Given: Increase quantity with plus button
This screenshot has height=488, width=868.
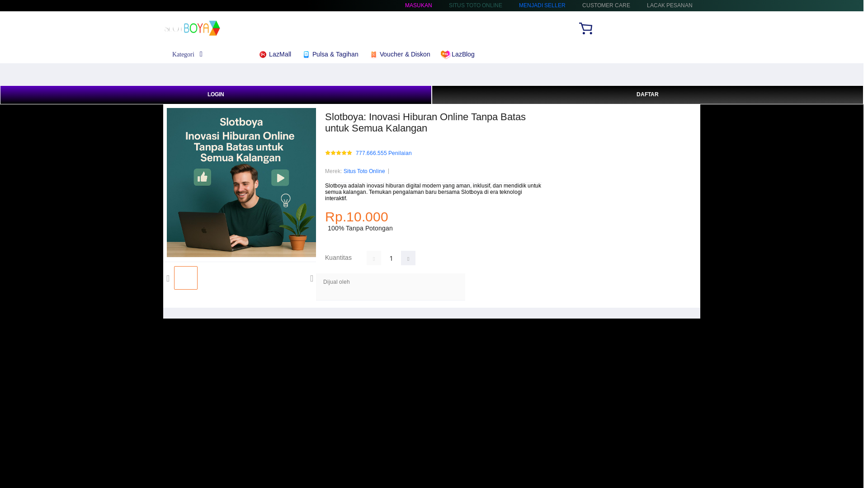Looking at the screenshot, I should (408, 258).
